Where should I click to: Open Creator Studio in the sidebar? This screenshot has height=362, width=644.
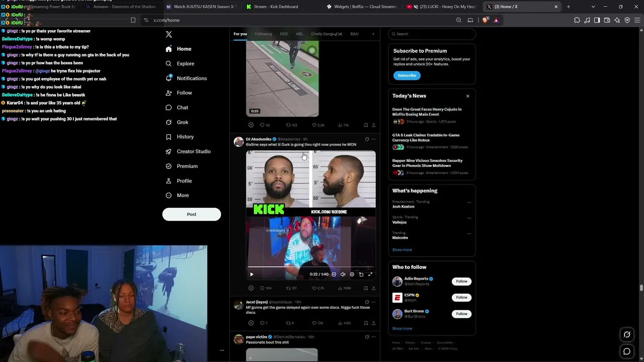[x=188, y=151]
